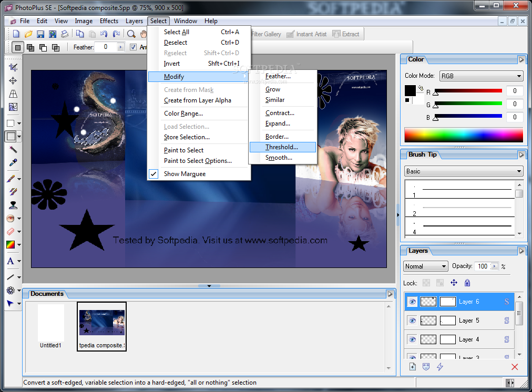Save document with the floppy disk icon
Screen dimensions: 532x392
tap(40, 34)
